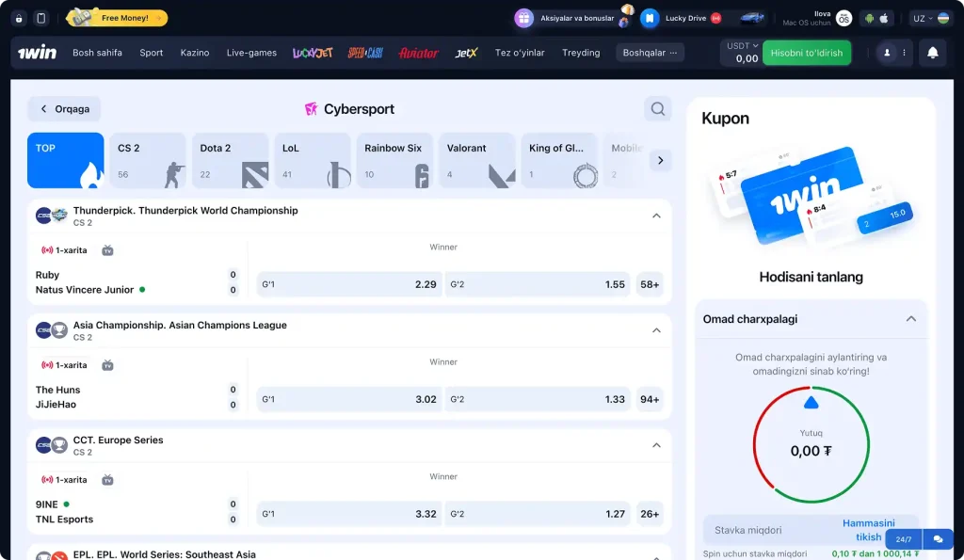Image resolution: width=964 pixels, height=560 pixels.
Task: Bet on G'2 at 1.27 for TNL Esports
Action: (x=538, y=514)
